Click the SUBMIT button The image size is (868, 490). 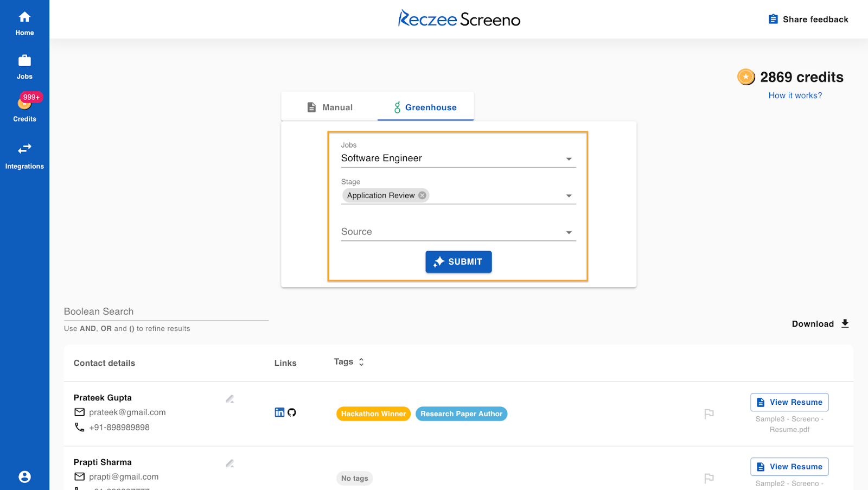click(458, 262)
